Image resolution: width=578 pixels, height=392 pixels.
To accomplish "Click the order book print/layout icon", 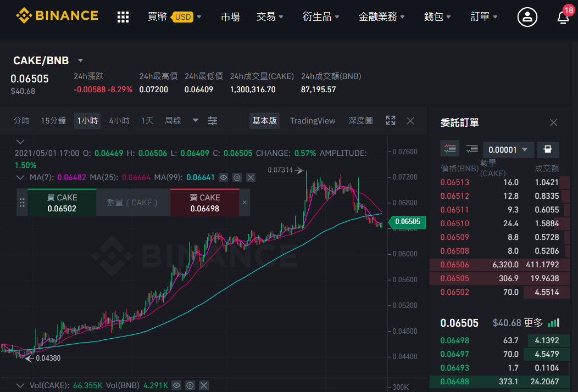I will [x=548, y=149].
